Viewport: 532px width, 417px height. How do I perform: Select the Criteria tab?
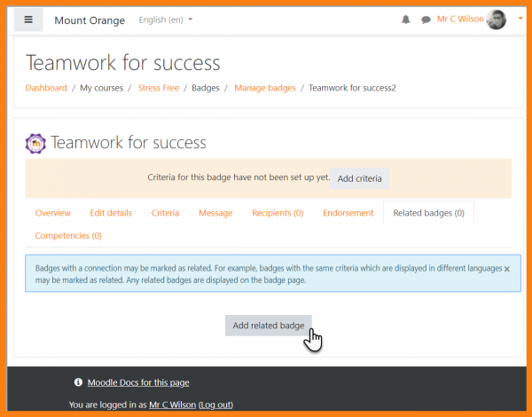pyautogui.click(x=165, y=213)
